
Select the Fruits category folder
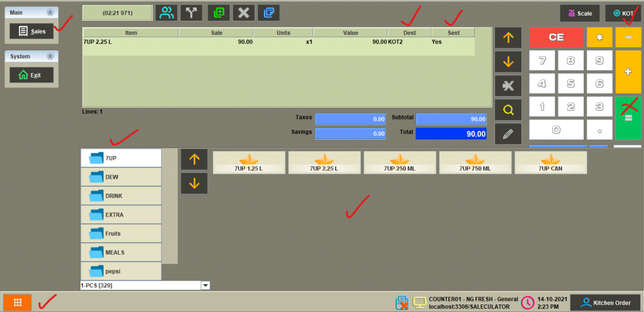coord(121,233)
